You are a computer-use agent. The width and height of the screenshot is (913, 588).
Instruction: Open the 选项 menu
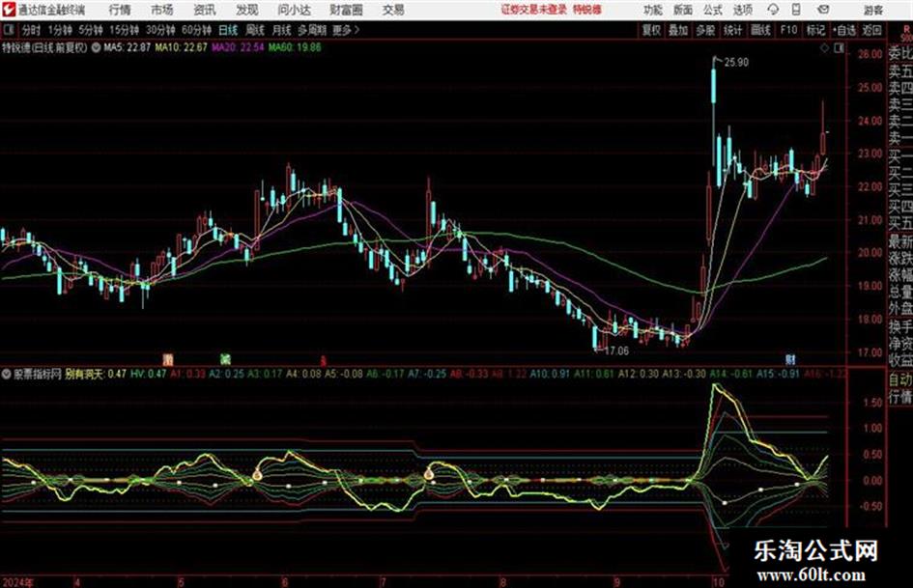tap(742, 10)
